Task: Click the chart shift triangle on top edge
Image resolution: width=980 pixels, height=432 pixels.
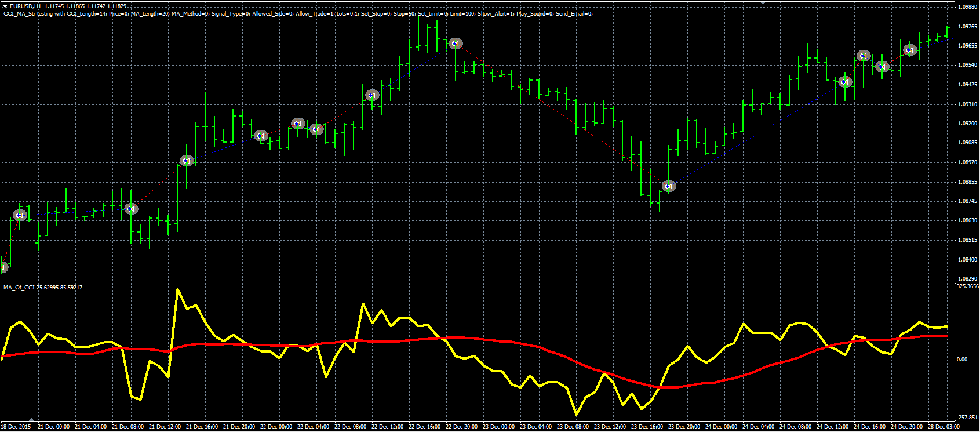Action: [763, 2]
